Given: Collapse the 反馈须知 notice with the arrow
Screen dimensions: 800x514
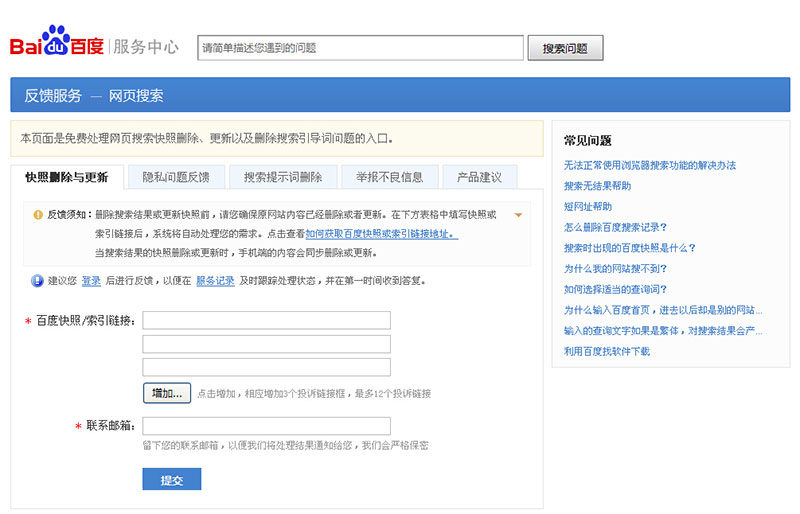Looking at the screenshot, I should tap(518, 215).
